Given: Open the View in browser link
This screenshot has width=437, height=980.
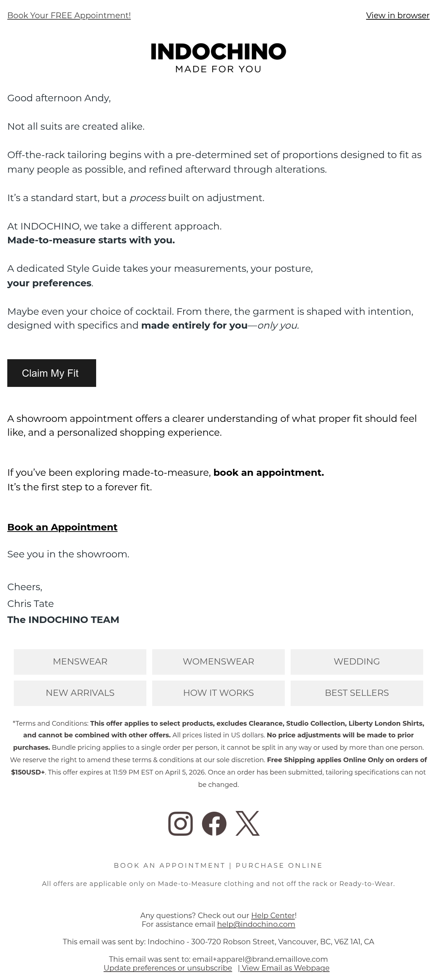Looking at the screenshot, I should [398, 16].
